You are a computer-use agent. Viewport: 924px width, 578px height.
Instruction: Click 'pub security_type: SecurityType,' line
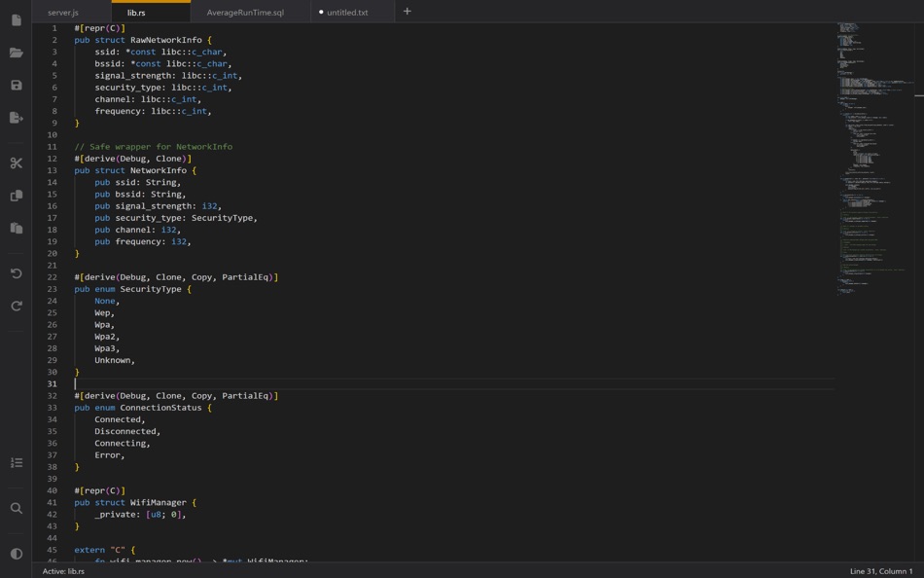point(176,218)
